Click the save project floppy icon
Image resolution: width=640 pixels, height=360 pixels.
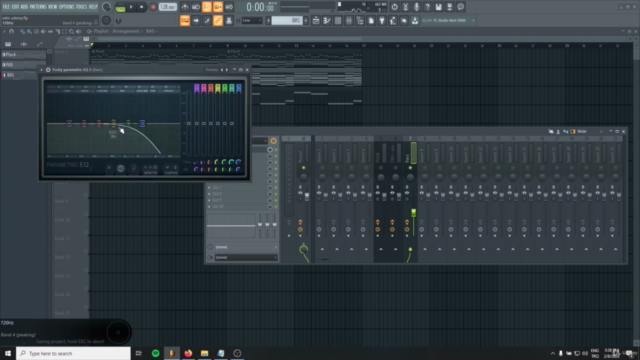(438, 7)
